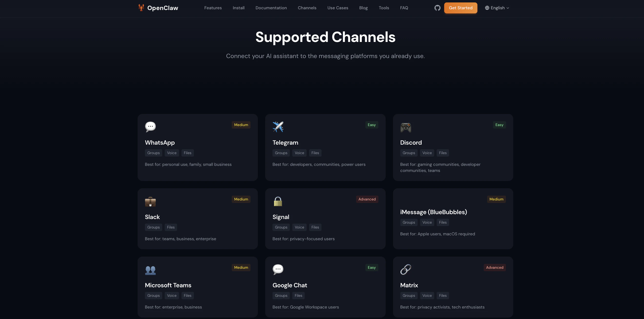Image resolution: width=644 pixels, height=319 pixels.
Task: Click the Groups tag under WhatsApp
Action: point(153,153)
